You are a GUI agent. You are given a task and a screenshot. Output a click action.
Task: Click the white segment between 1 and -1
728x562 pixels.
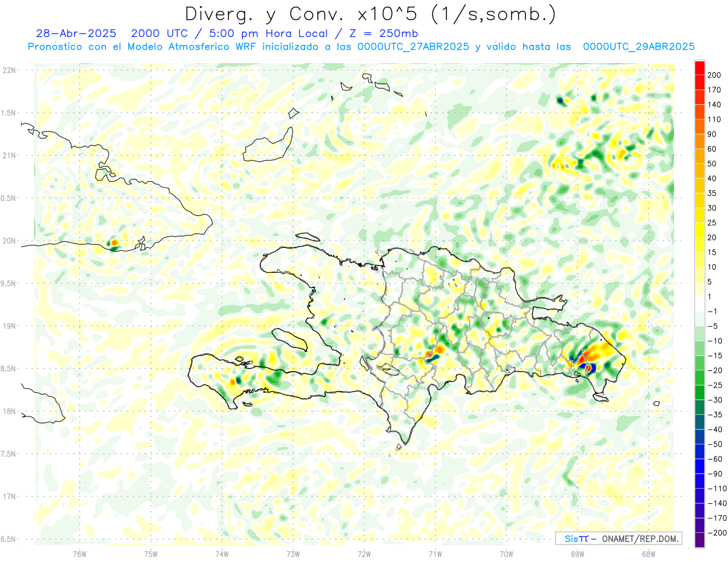[x=699, y=304]
